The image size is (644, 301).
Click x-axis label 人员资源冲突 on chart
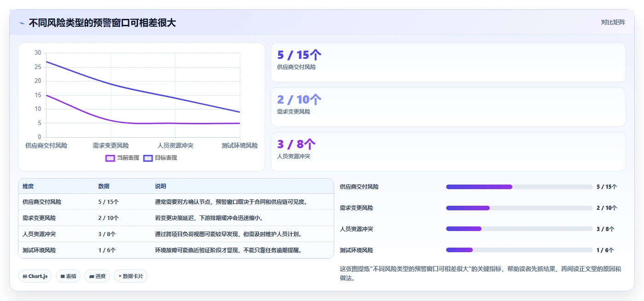click(x=175, y=145)
